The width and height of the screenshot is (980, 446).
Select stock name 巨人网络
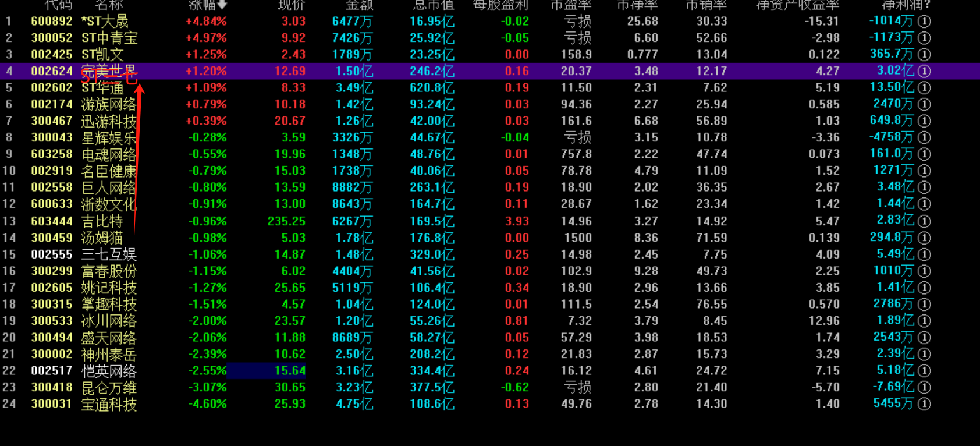(109, 187)
